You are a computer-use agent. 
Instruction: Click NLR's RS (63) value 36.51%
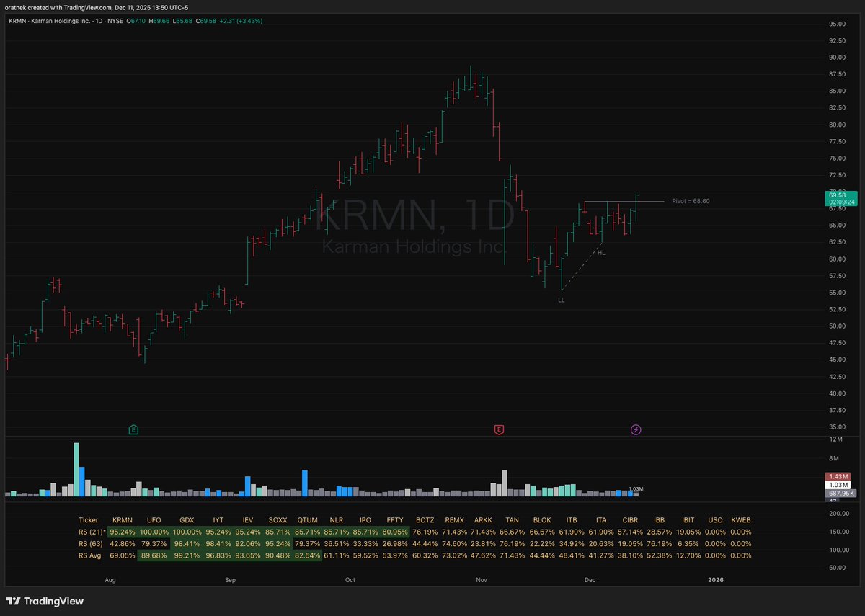click(x=336, y=543)
